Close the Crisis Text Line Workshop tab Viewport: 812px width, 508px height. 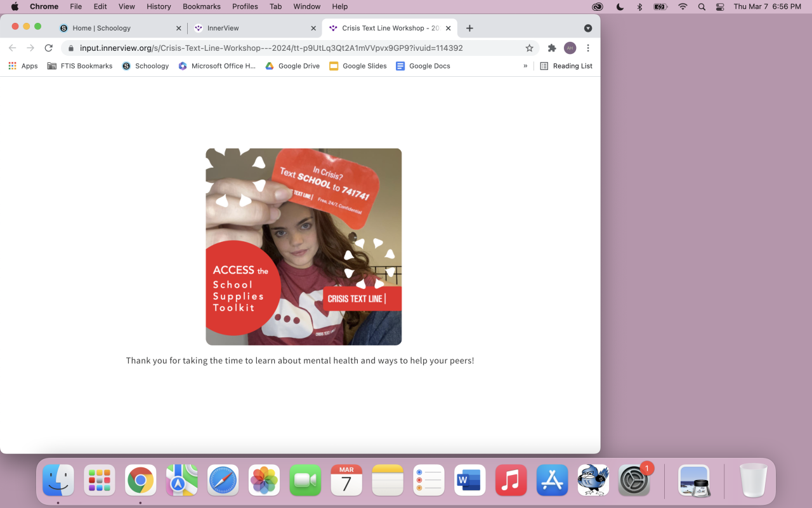449,28
